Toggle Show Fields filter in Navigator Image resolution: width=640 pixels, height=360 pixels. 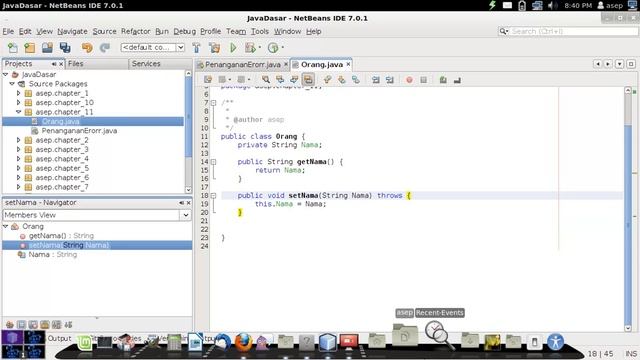pyautogui.click(x=21, y=325)
